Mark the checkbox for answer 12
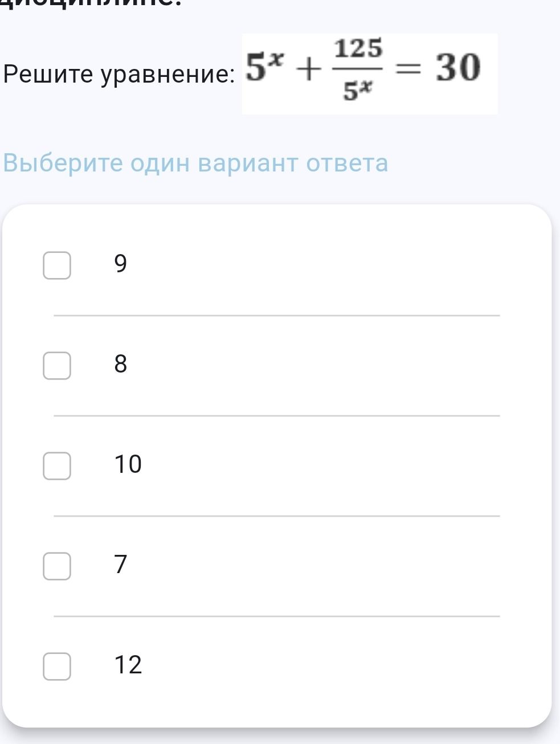This screenshot has width=560, height=744. 57,666
